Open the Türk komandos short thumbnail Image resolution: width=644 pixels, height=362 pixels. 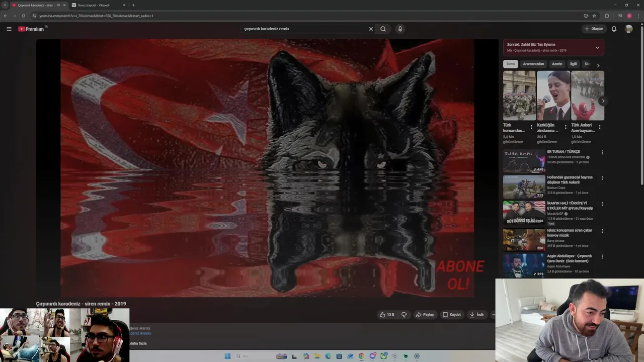519,95
